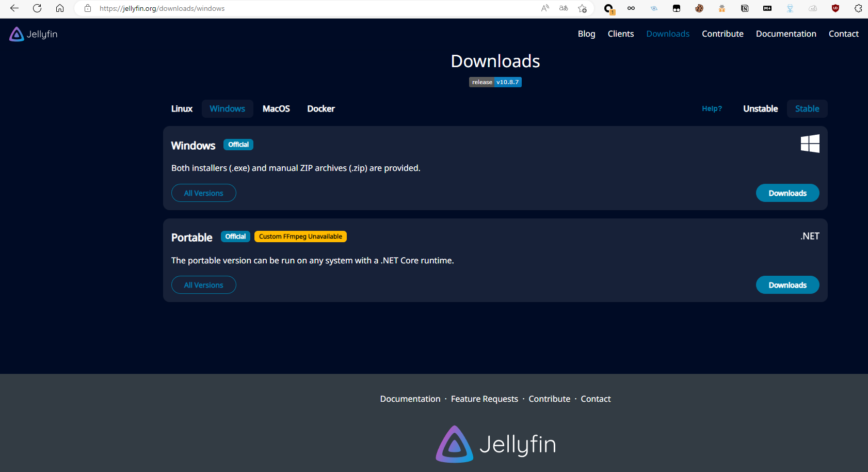Image resolution: width=868 pixels, height=472 pixels.
Task: Open the translate icon in the address bar
Action: tap(564, 8)
